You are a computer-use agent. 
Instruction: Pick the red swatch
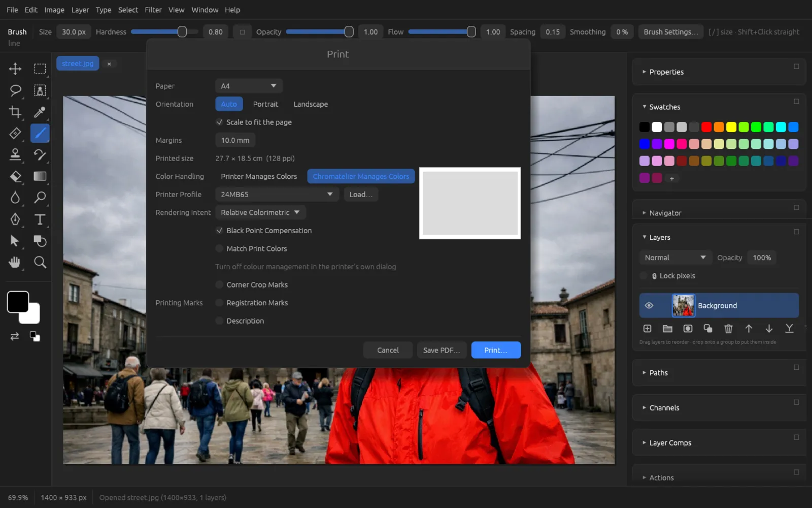click(x=706, y=127)
